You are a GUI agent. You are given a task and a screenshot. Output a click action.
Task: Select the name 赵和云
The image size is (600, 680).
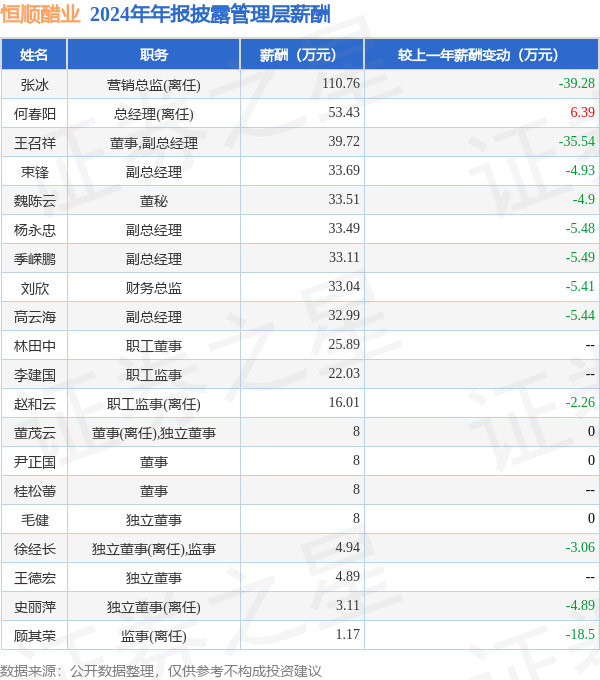35,404
